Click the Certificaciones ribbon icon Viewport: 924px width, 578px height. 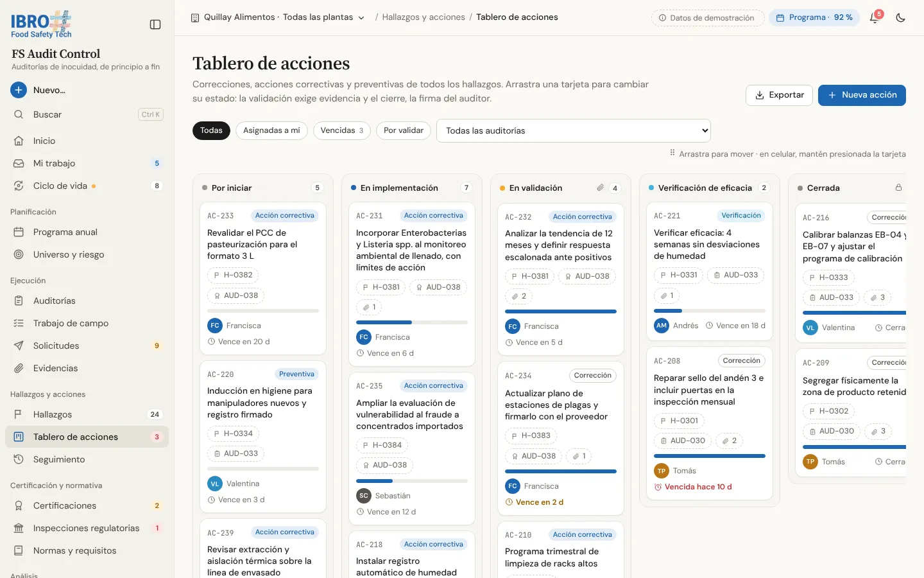pyautogui.click(x=19, y=505)
